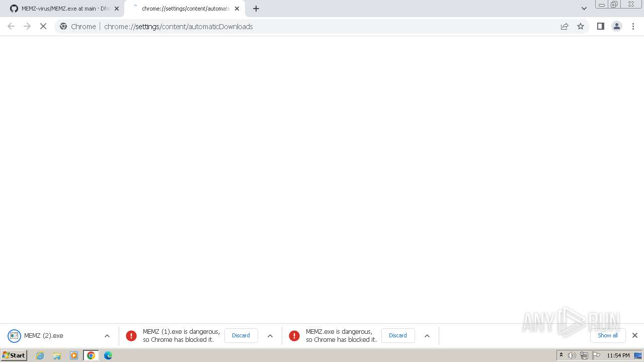Viewport: 644px width, 362px height.
Task: Go back to previous page
Action: tap(11, 26)
